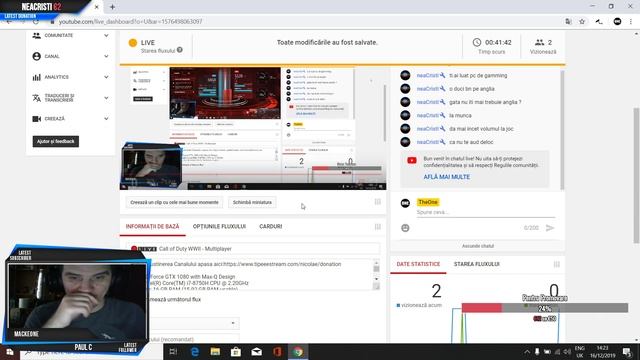
Task: Click the grid handle beside Starea fluxului
Action: pyautogui.click(x=556, y=264)
